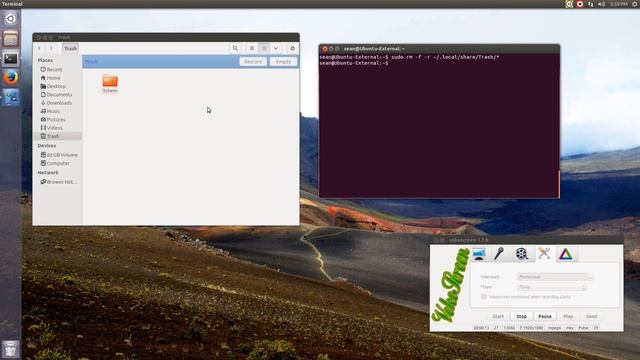Switch file manager to icon grid view
Viewport: 640px width, 360px height.
[264, 49]
